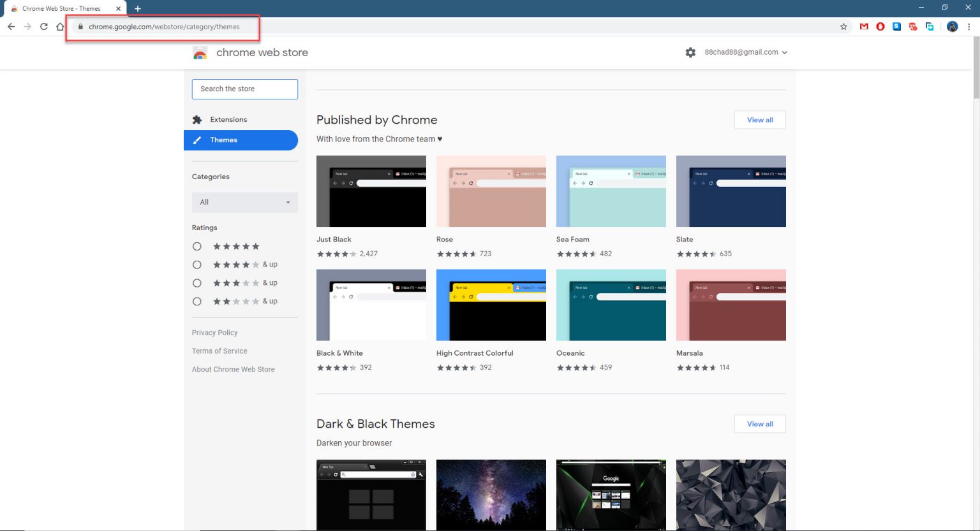Select the 2 stars & up filter
The image size is (980, 531).
pos(197,302)
